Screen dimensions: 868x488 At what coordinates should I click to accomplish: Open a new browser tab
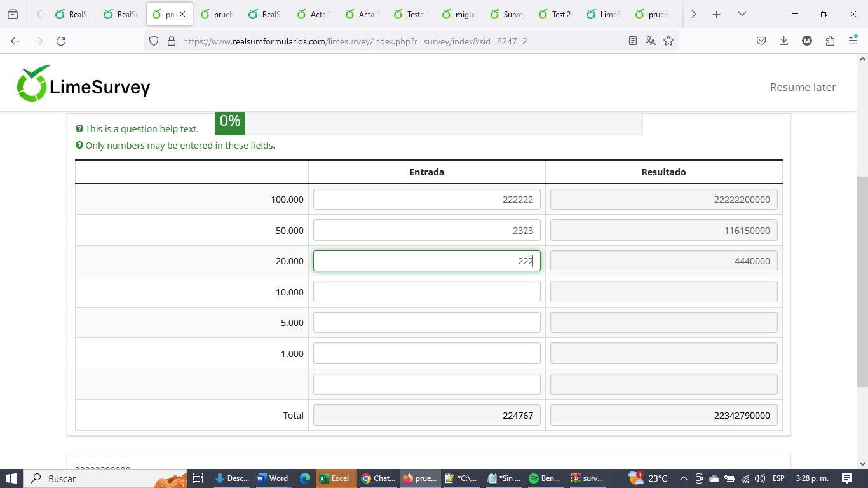click(716, 14)
